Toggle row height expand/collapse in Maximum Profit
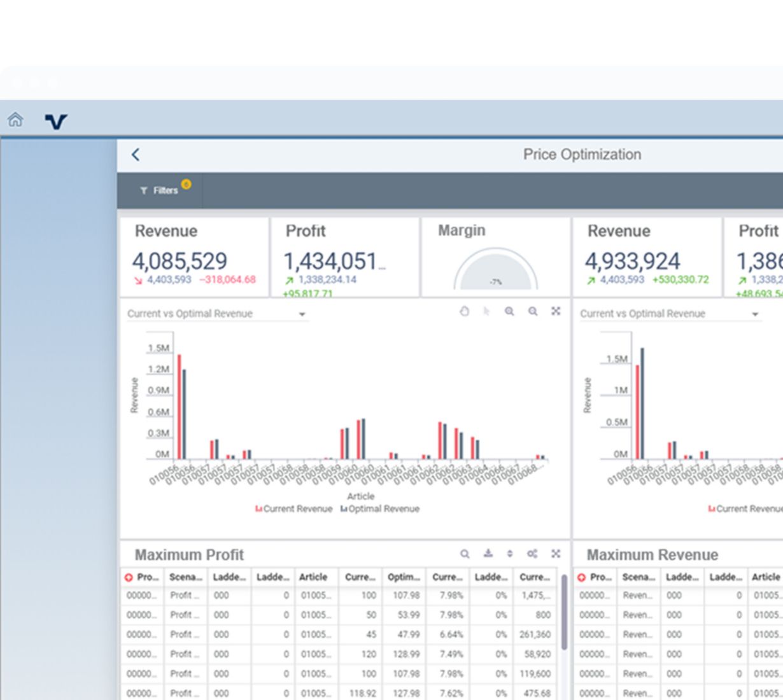This screenshot has width=783, height=700. click(510, 554)
